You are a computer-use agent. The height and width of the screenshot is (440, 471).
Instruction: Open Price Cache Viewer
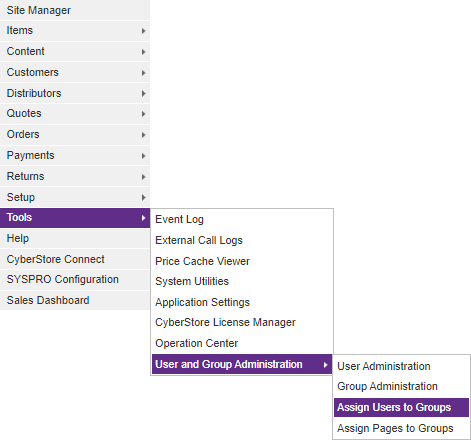click(242, 261)
